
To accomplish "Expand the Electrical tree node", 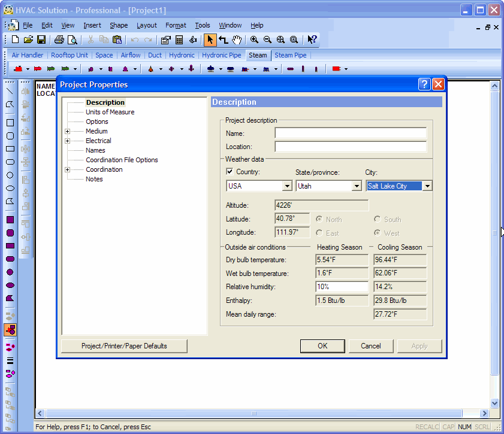I will 67,141.
